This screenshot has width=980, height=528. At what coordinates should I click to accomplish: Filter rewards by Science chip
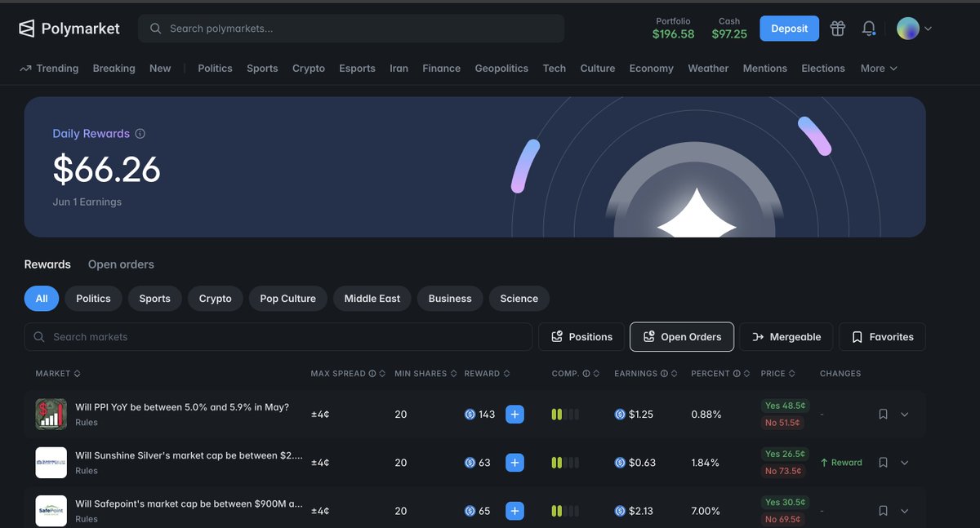click(519, 299)
